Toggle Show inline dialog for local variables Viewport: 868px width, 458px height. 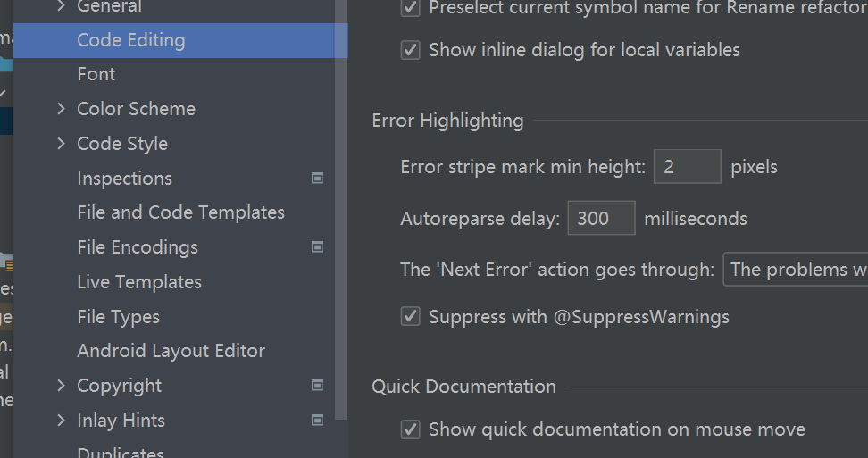[411, 50]
